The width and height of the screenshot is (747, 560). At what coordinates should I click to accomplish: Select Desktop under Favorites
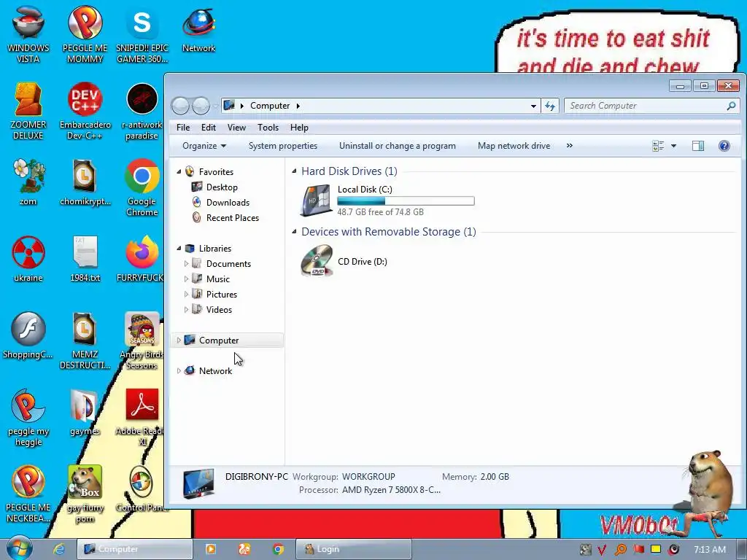click(x=222, y=187)
